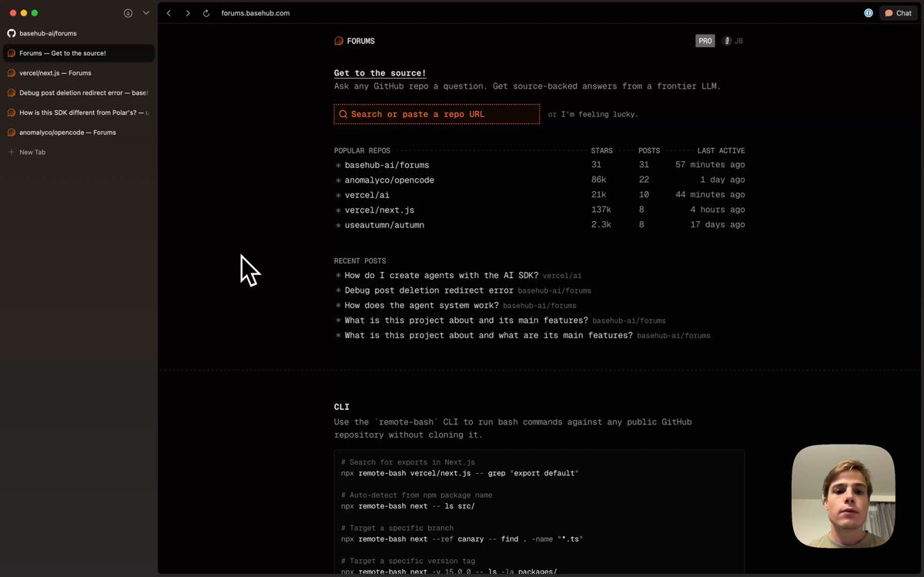The height and width of the screenshot is (577, 924).
Task: Switch to 'Debug post deletion redirect error' tab
Action: click(79, 92)
